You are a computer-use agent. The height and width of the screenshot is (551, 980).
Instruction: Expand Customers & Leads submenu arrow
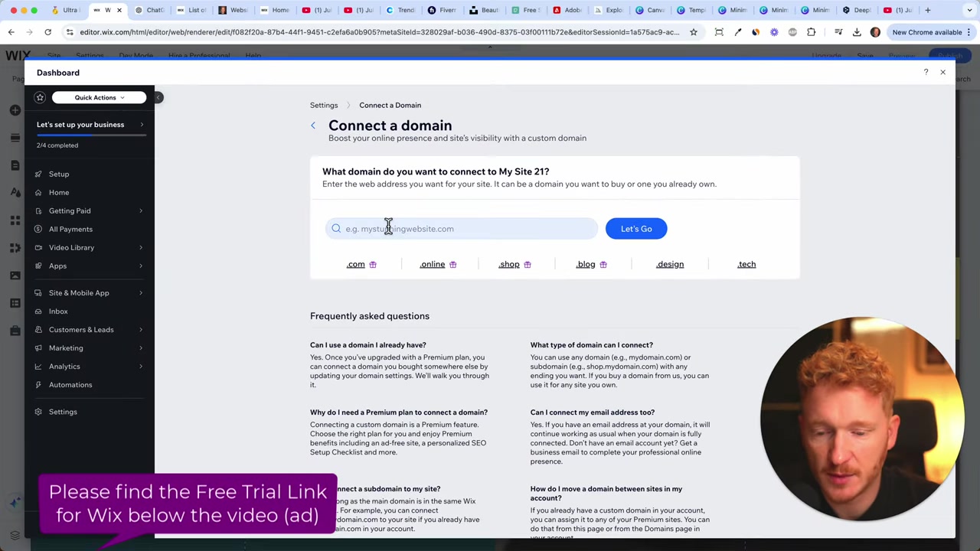[x=141, y=329]
